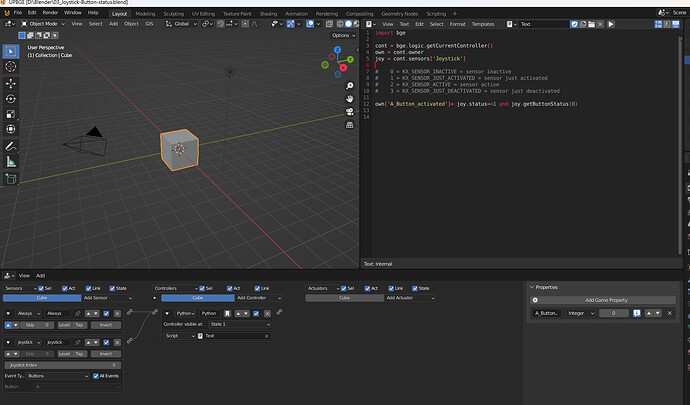Toggle Controllers Sel checkbox

point(202,288)
